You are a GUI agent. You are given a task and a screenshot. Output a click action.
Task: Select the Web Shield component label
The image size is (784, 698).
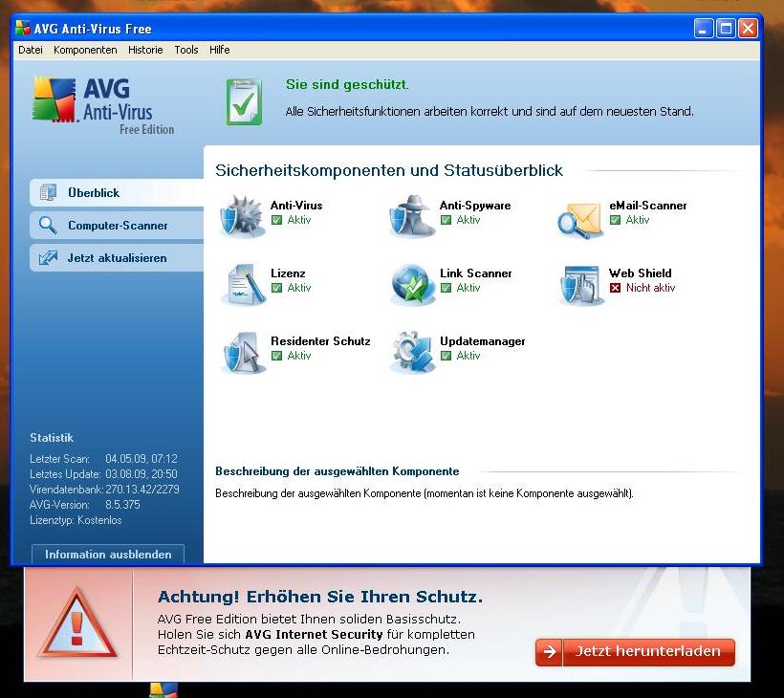(640, 273)
